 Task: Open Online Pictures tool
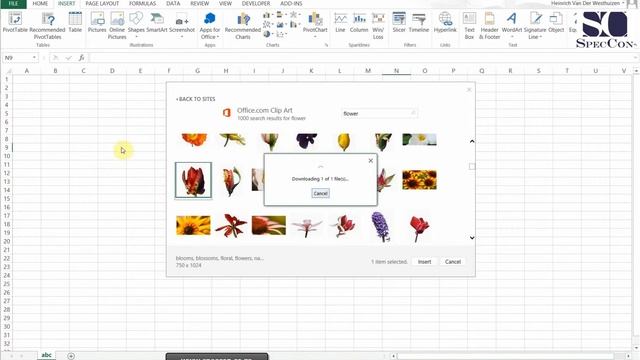pyautogui.click(x=117, y=25)
